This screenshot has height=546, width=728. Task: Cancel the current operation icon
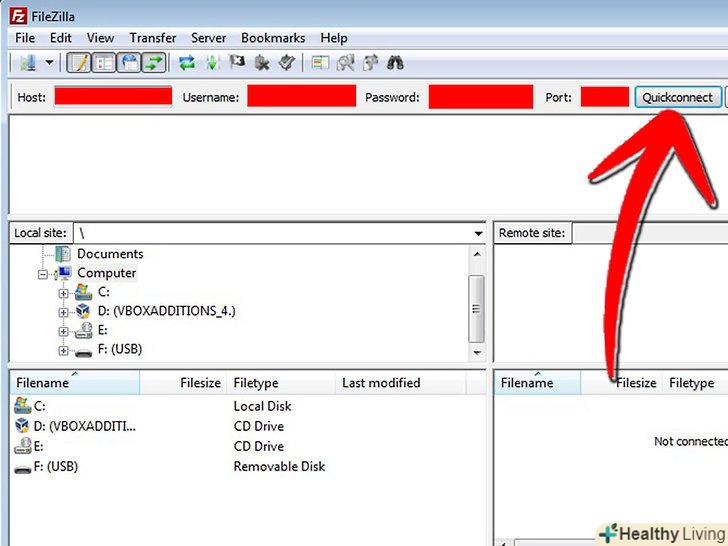(x=237, y=62)
